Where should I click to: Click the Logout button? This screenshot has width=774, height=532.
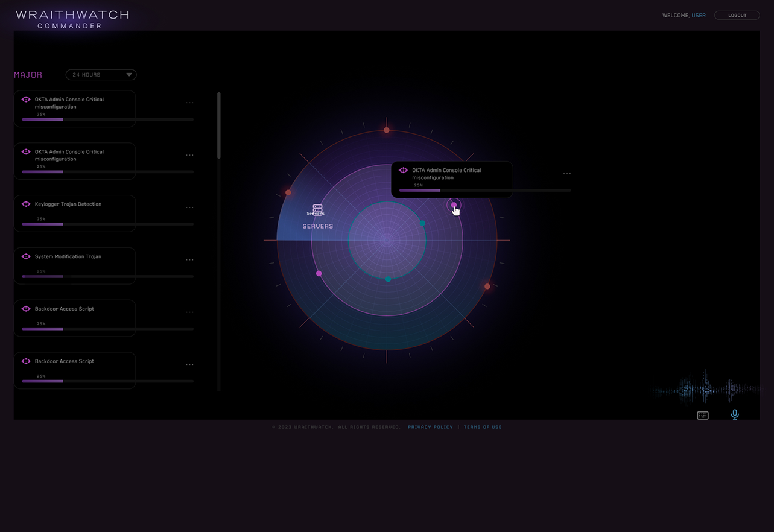(737, 16)
